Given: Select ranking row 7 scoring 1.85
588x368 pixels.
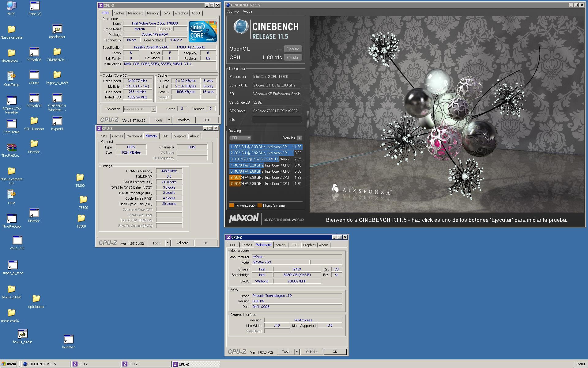Looking at the screenshot, I should click(x=266, y=184).
